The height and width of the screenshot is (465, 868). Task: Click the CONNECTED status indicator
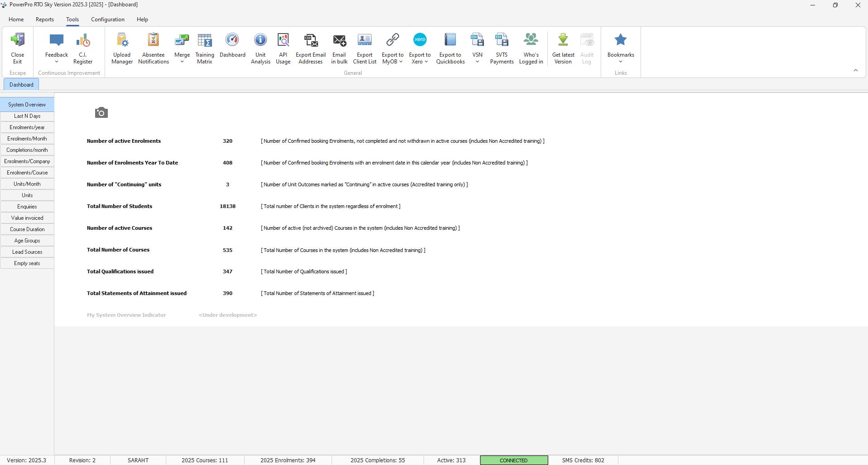point(514,460)
